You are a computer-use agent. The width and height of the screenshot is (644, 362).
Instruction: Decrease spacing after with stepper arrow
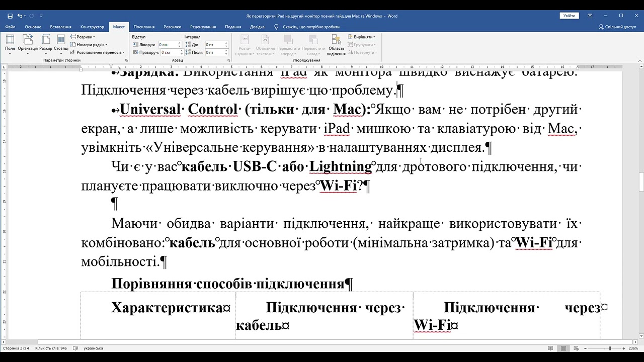point(226,54)
